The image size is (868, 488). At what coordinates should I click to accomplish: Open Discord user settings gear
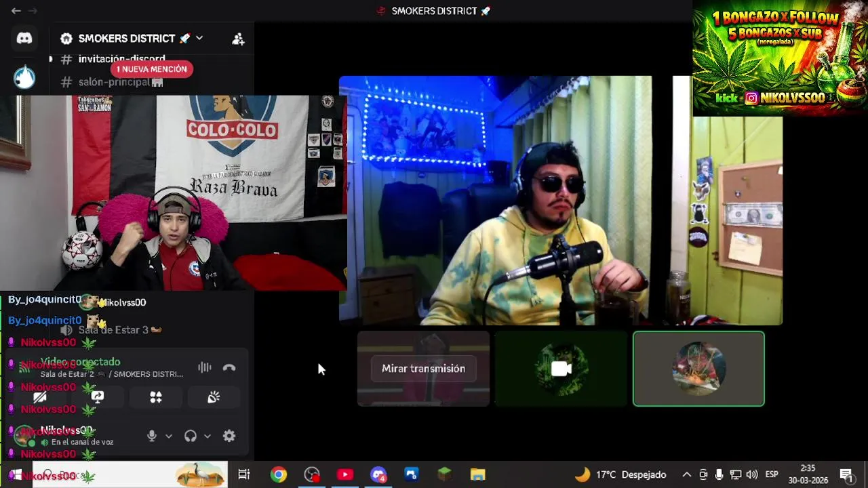[x=229, y=436]
